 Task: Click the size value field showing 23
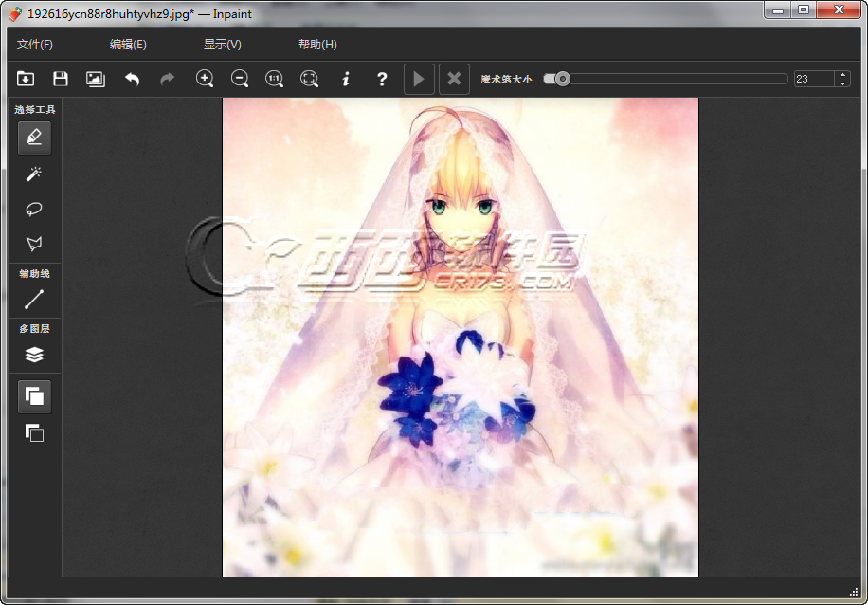[x=814, y=79]
